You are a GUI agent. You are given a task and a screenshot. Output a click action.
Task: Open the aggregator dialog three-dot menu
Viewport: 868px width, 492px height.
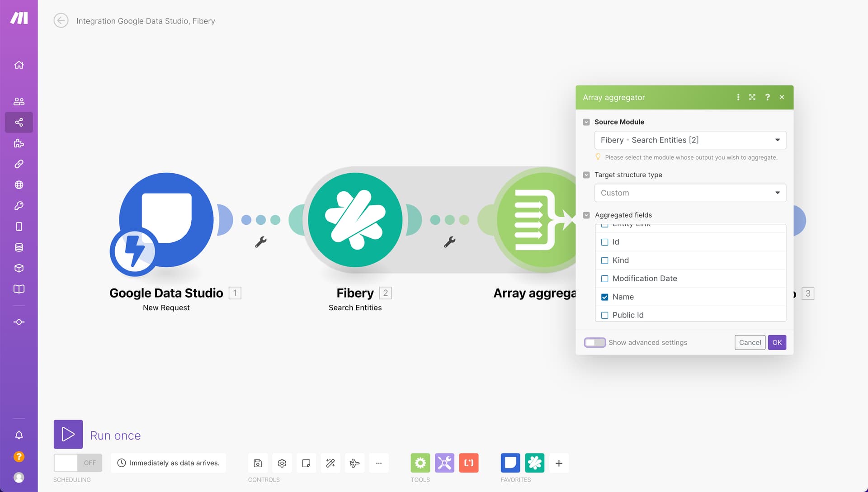pyautogui.click(x=738, y=97)
